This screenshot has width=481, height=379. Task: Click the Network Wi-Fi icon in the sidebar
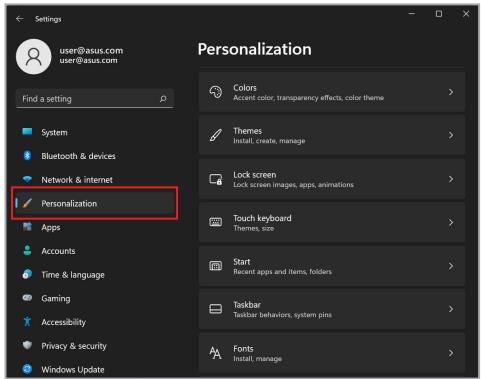pyautogui.click(x=27, y=179)
